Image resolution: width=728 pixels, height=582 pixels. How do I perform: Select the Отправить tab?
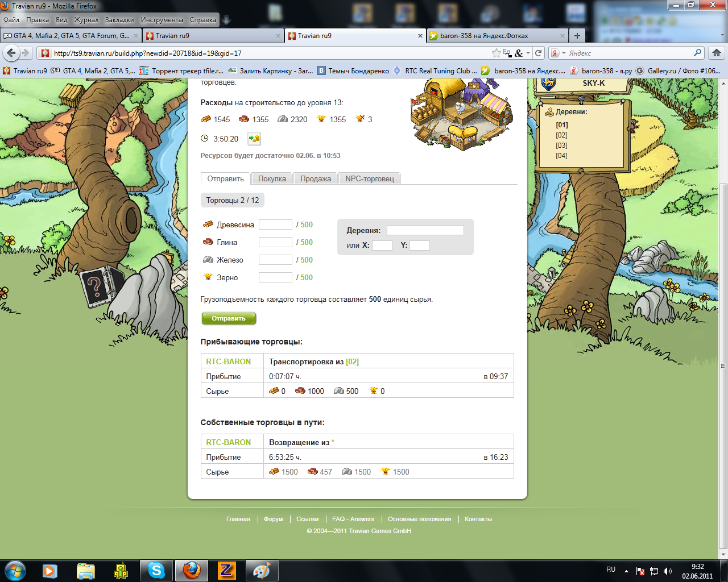[225, 178]
